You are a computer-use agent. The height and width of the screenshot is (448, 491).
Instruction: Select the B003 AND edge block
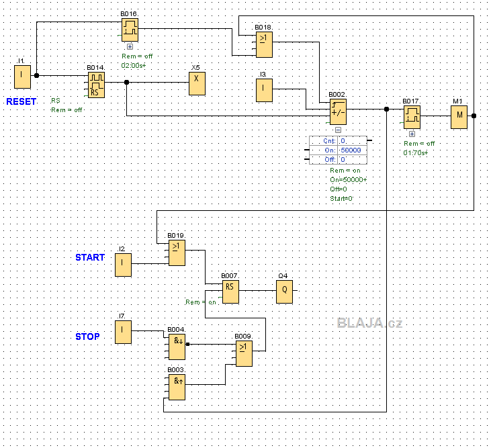click(177, 388)
